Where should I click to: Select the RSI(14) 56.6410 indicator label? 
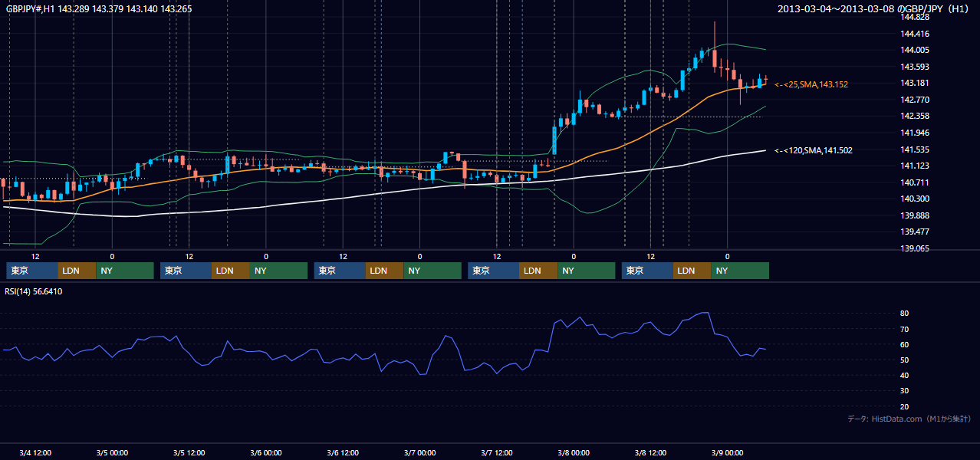pyautogui.click(x=34, y=291)
